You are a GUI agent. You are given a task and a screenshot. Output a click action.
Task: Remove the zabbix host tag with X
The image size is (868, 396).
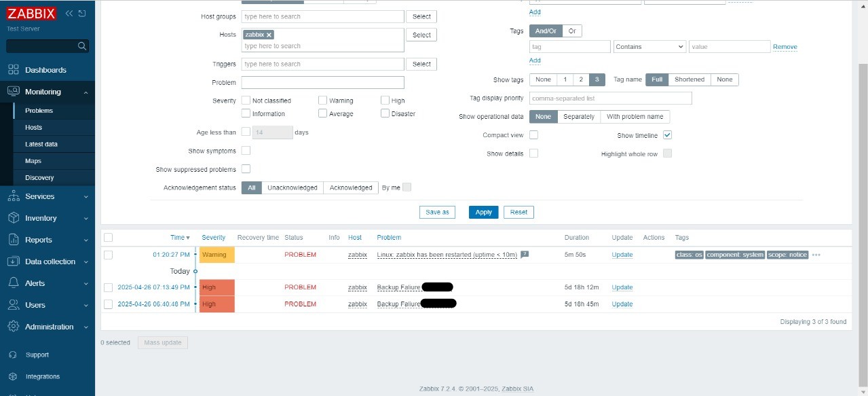[269, 35]
